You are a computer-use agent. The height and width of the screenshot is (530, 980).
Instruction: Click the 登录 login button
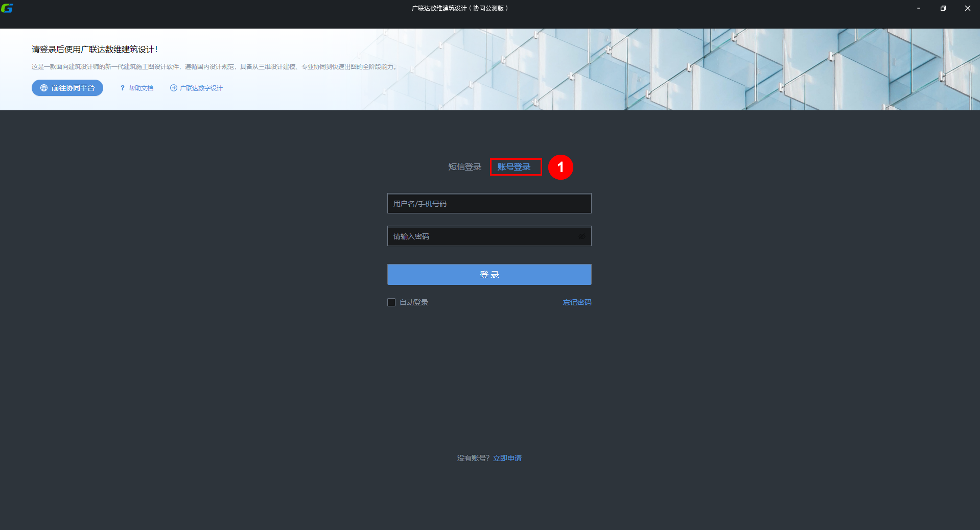point(489,274)
